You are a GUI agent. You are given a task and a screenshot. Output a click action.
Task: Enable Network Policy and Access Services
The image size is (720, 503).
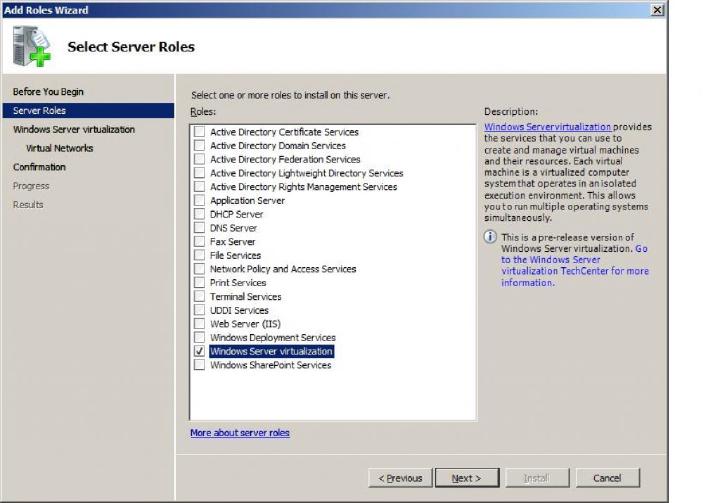click(199, 269)
